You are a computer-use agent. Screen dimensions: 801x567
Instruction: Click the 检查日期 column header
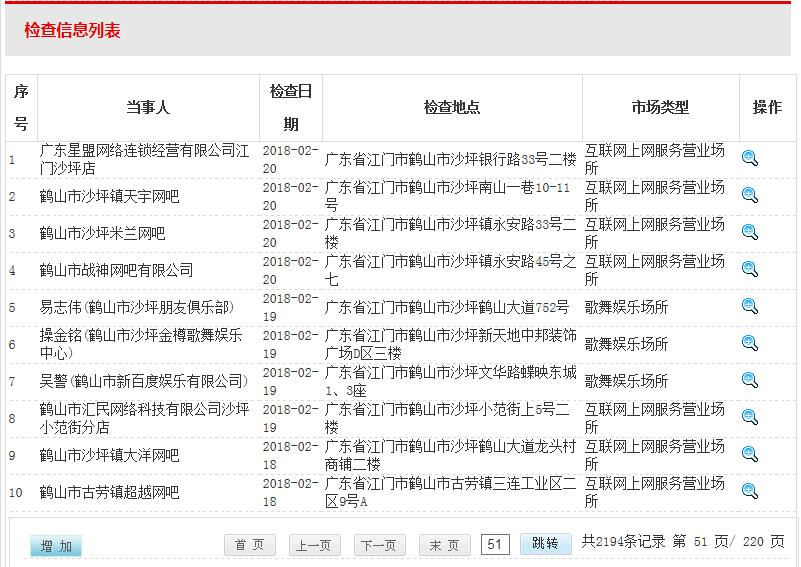click(x=290, y=107)
